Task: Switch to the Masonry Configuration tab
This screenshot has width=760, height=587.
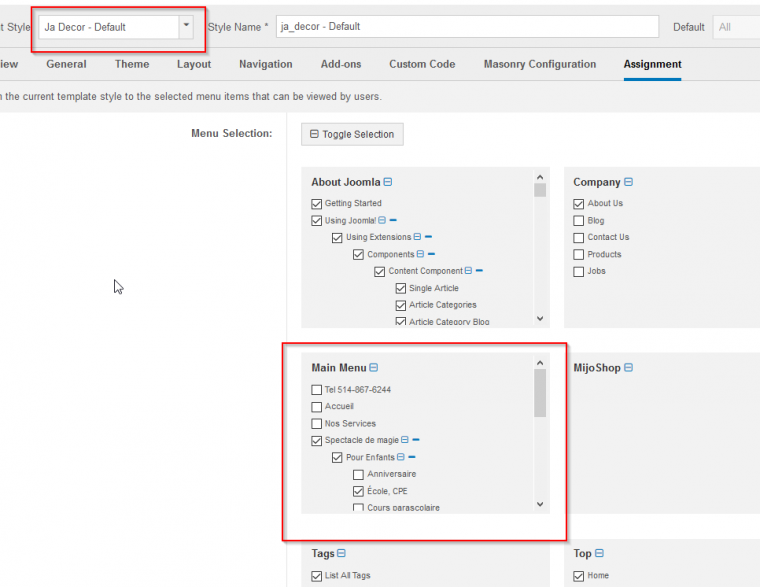Action: pyautogui.click(x=539, y=64)
